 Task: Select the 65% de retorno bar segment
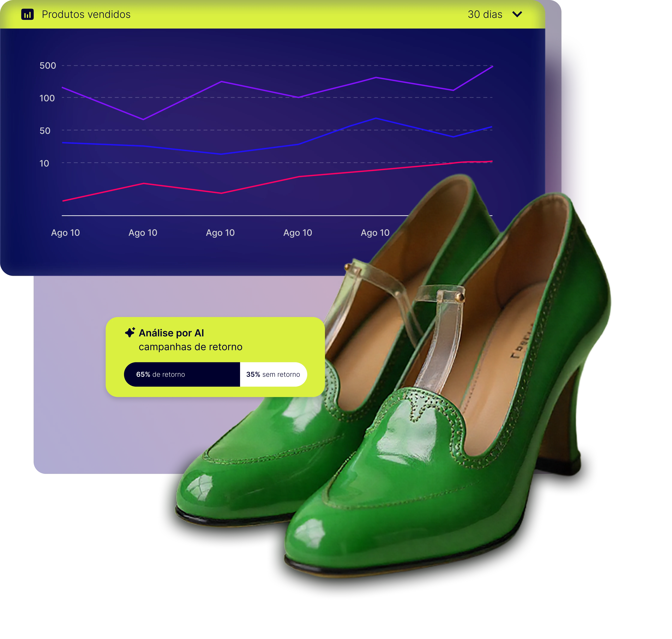click(182, 374)
